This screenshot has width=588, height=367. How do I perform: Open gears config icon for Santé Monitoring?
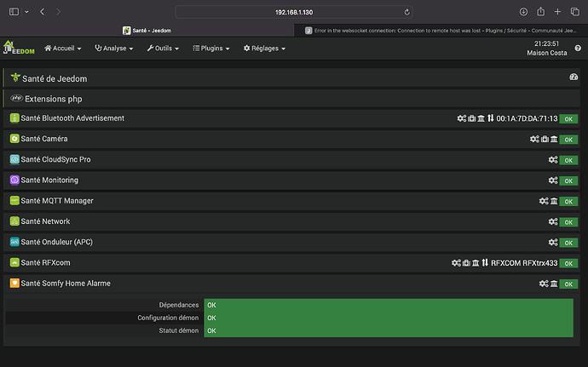point(553,181)
